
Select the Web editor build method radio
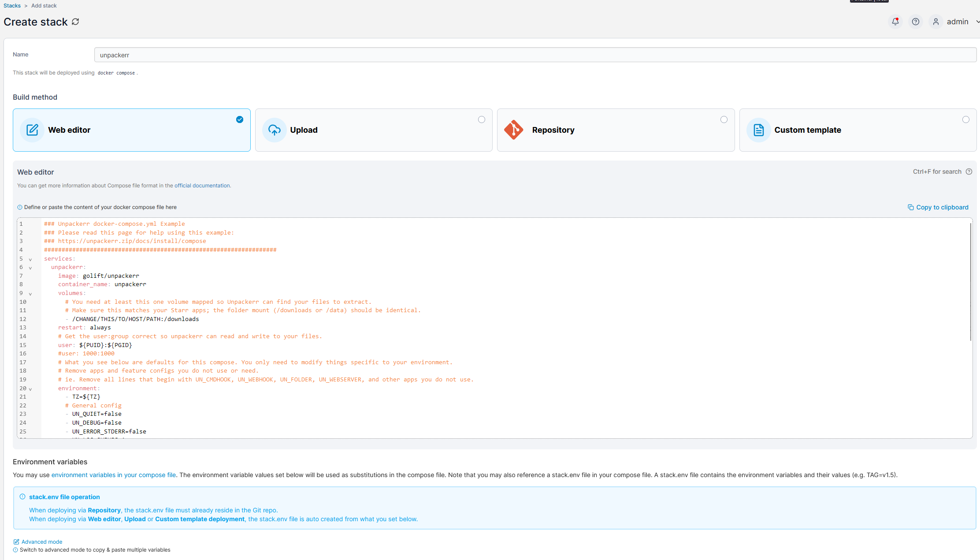tap(240, 119)
